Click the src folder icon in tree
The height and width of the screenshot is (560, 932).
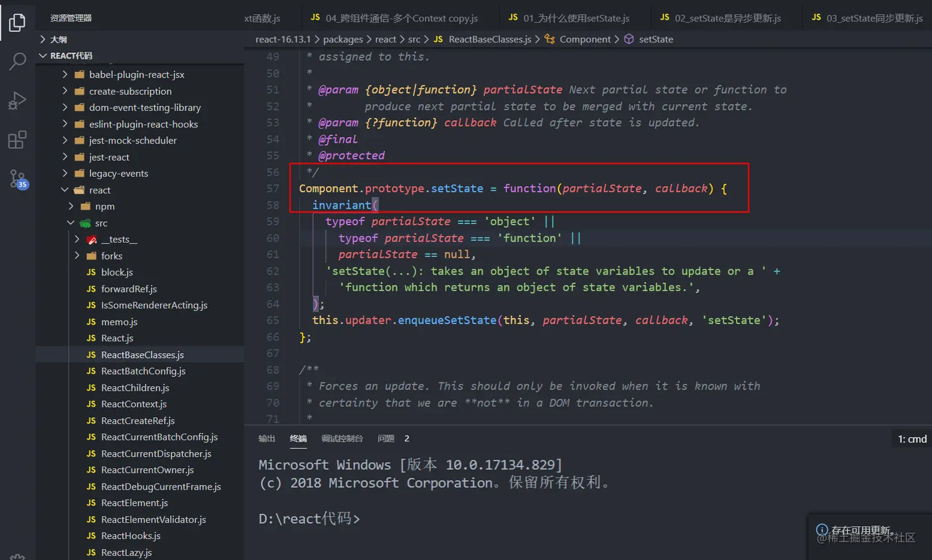86,223
